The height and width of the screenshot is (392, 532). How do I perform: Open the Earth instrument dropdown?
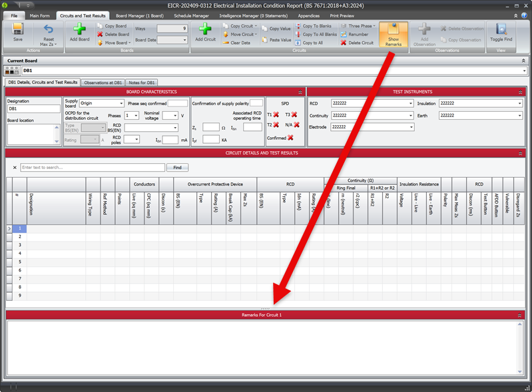[519, 116]
